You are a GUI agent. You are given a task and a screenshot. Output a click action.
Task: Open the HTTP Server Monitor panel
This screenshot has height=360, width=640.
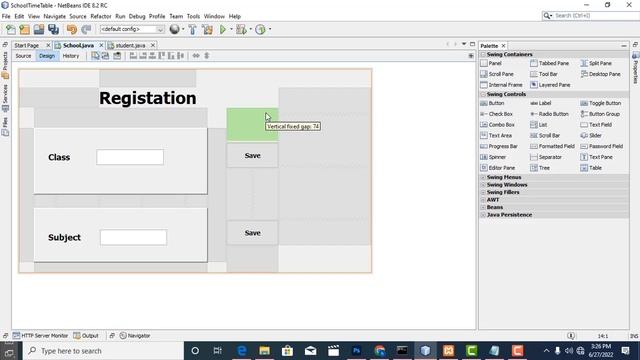click(x=40, y=336)
